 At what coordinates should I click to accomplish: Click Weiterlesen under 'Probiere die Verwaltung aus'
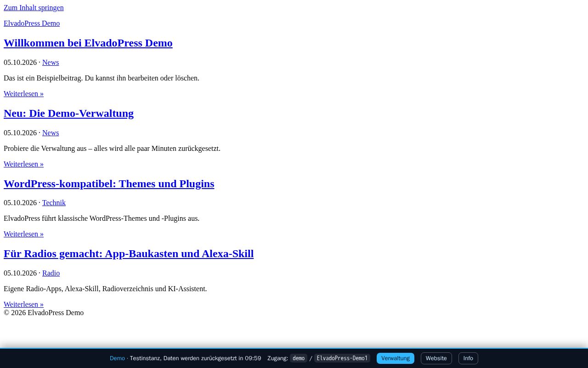23,164
